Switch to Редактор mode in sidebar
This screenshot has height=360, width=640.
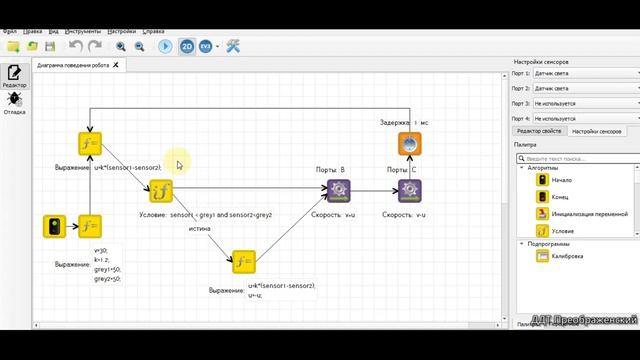[14, 76]
